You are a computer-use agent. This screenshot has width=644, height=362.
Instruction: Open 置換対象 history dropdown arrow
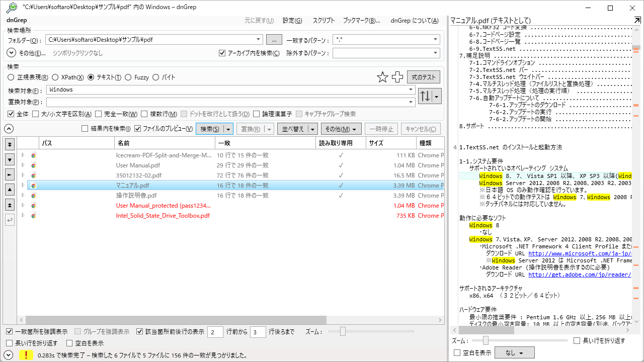pos(411,103)
